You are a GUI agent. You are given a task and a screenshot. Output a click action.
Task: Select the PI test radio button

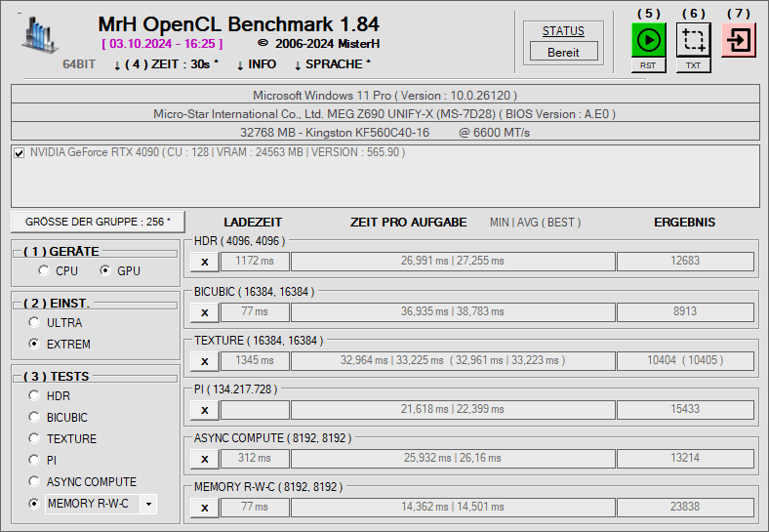click(34, 460)
